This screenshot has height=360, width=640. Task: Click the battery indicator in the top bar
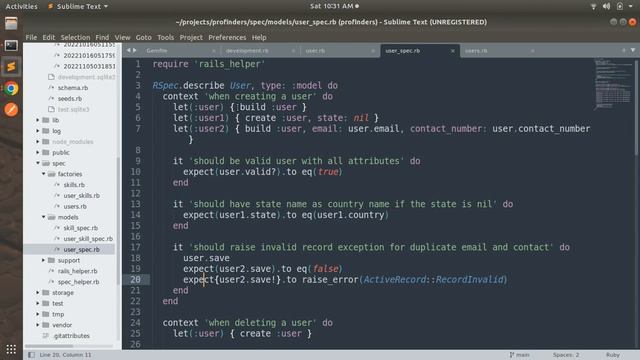click(x=620, y=6)
